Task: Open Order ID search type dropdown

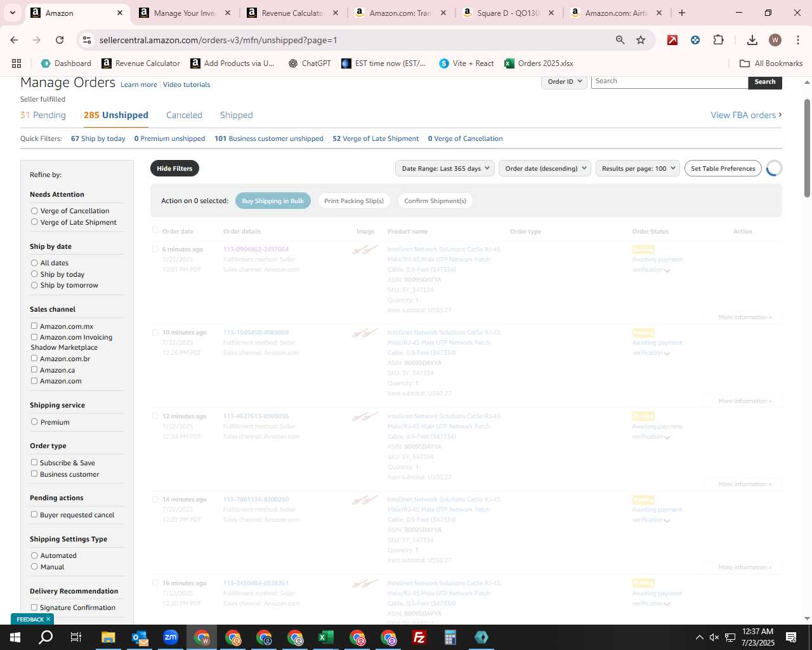Action: [x=564, y=82]
